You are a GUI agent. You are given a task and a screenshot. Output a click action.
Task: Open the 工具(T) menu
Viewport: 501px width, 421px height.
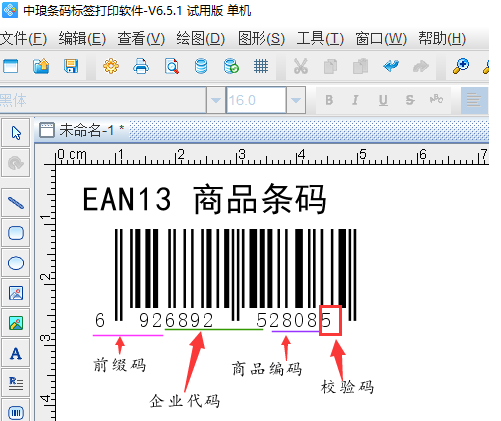click(x=320, y=39)
